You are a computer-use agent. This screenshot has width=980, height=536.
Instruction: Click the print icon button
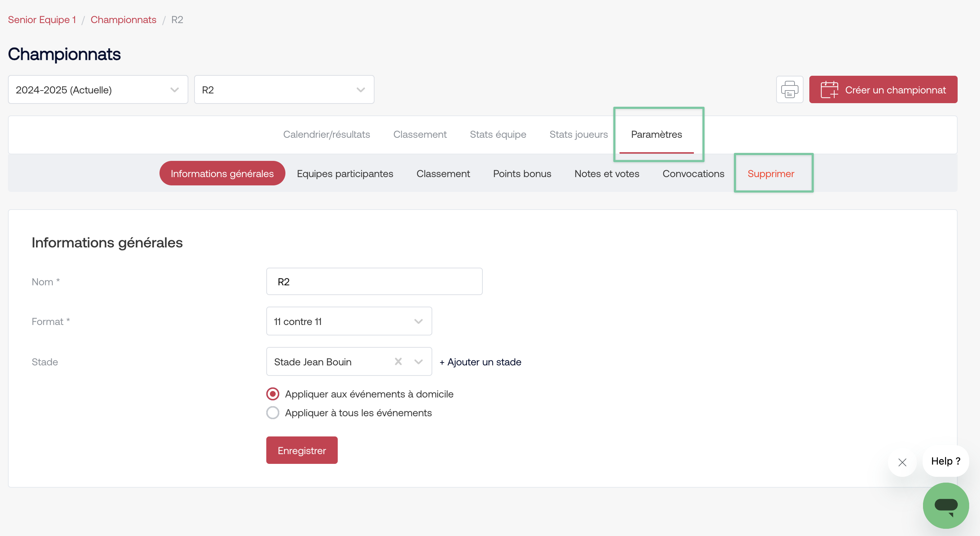[789, 90]
